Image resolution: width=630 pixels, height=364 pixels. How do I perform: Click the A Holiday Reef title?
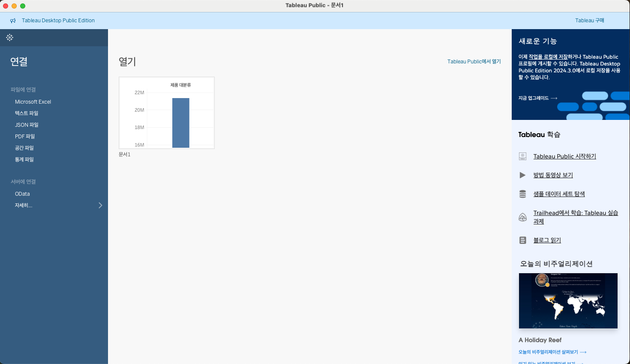[x=540, y=340]
